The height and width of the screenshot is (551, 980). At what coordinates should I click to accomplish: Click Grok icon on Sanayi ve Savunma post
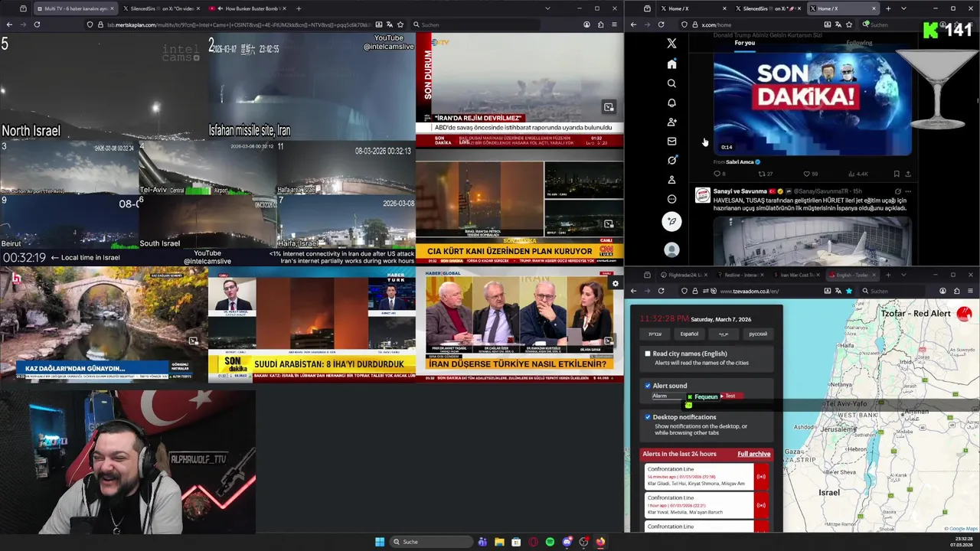click(897, 191)
